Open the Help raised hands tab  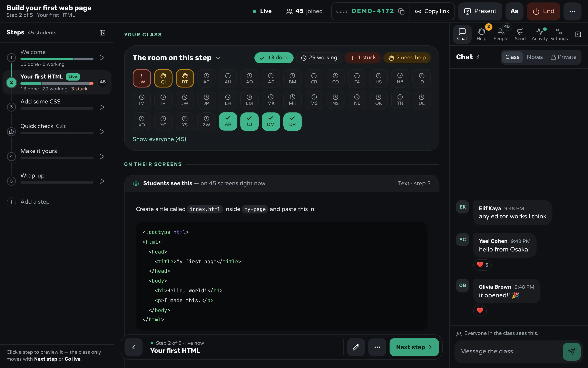[481, 35]
